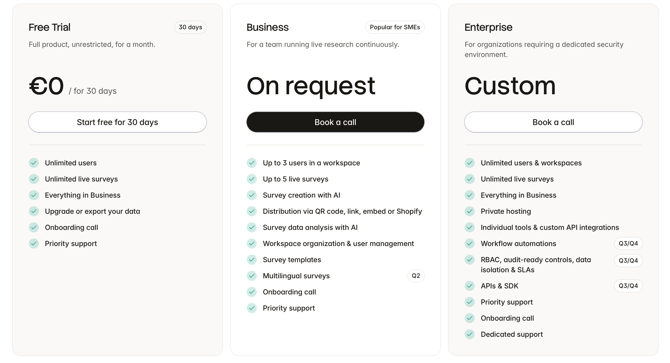Click the checkmark beside Private hosting
The height and width of the screenshot is (363, 670).
click(x=470, y=211)
